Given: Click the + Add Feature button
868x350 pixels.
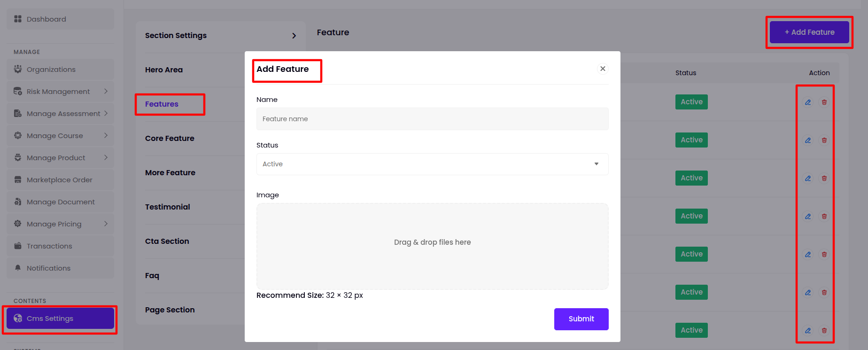Looking at the screenshot, I should coord(809,32).
